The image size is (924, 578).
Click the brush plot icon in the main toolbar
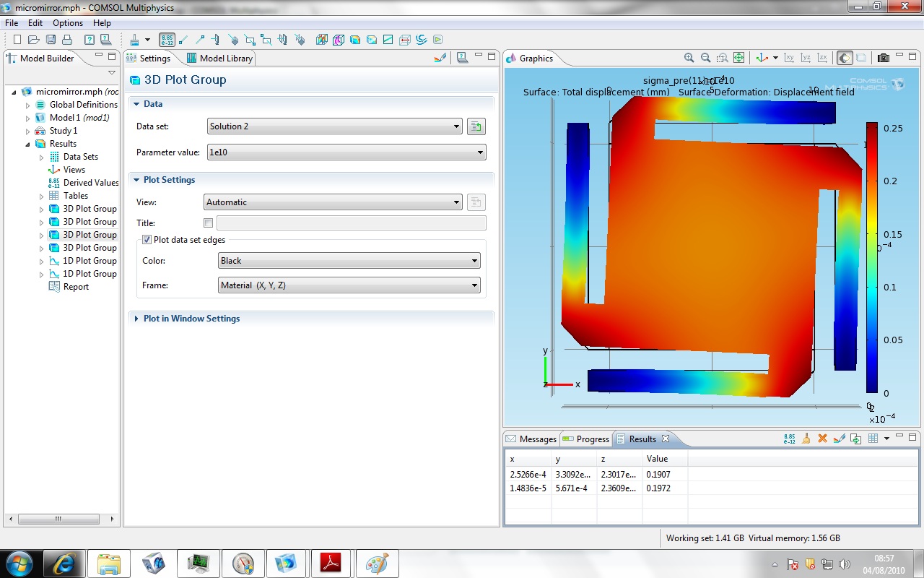[x=134, y=40]
